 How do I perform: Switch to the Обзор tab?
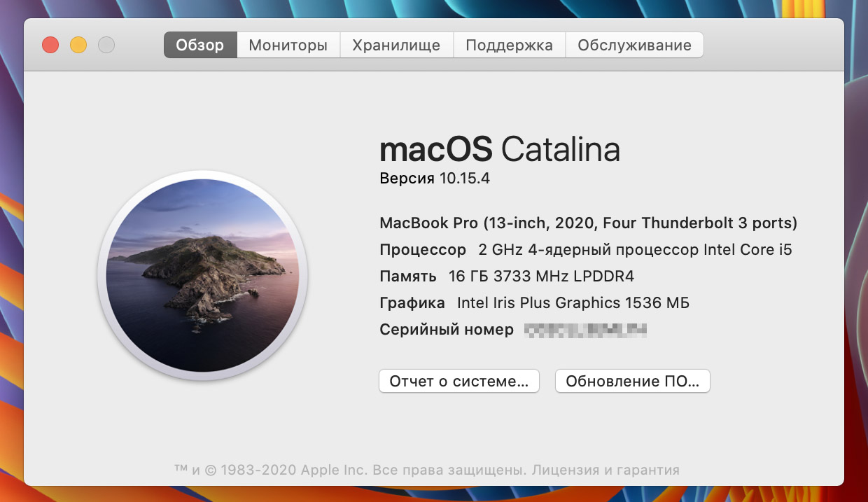200,45
